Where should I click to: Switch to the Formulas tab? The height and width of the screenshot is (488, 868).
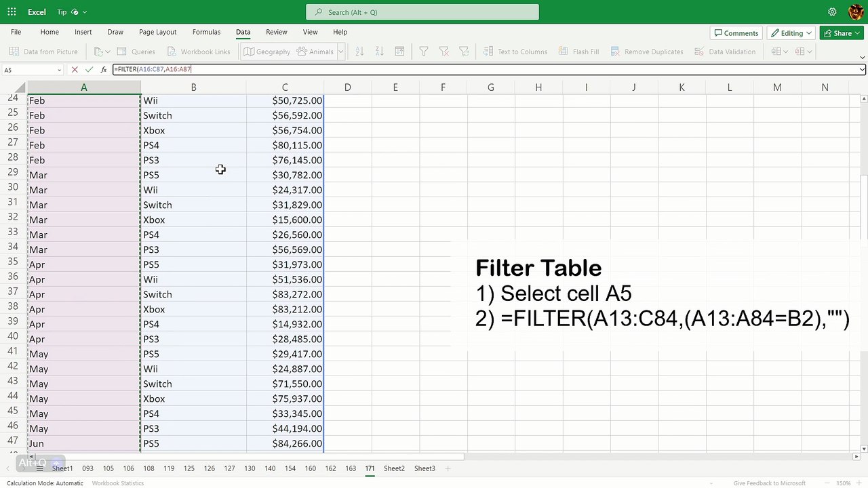tap(206, 32)
